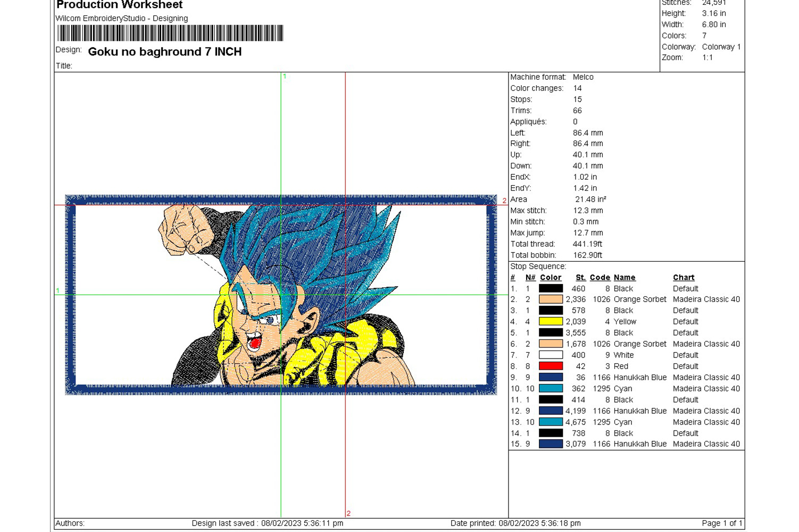Click the Goku embroidery design preview
Viewport: 799px width, 532px height.
(x=281, y=295)
